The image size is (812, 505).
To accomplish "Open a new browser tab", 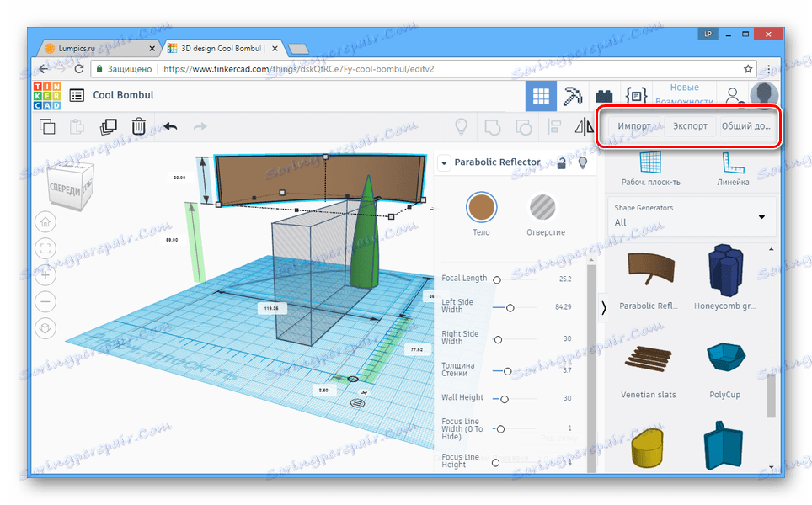I will point(298,49).
